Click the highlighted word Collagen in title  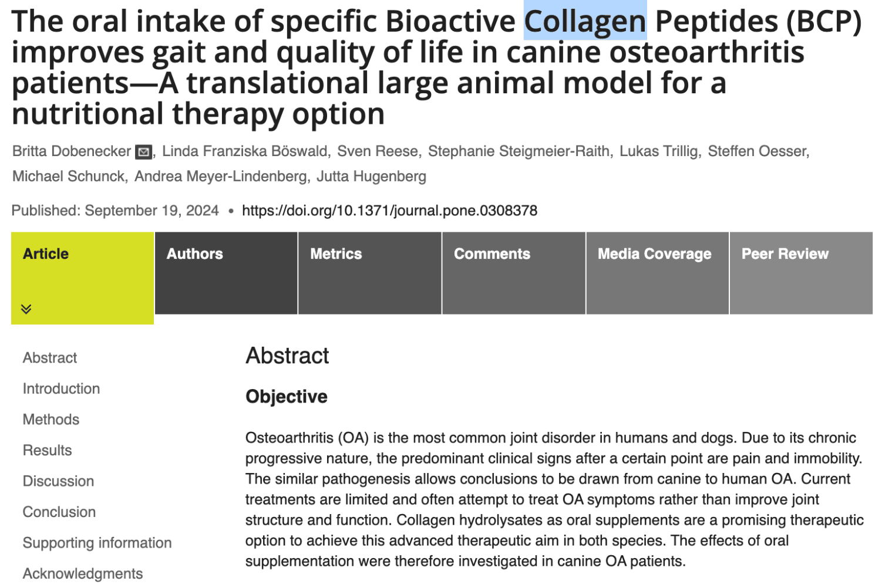tap(585, 21)
